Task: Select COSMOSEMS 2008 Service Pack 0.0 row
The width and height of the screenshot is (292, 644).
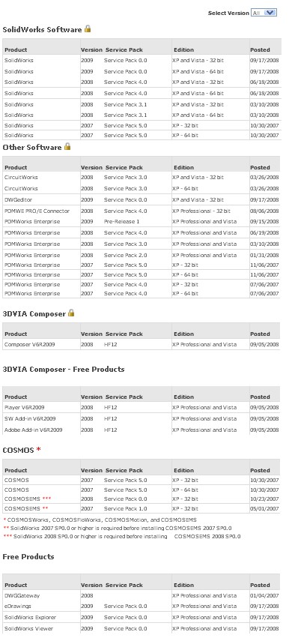Action: [142, 499]
